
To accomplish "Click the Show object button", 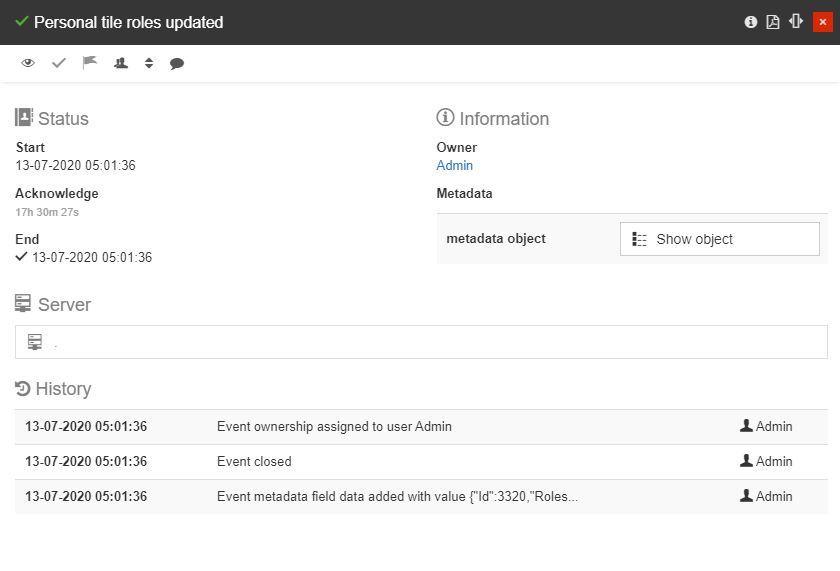I will point(719,239).
